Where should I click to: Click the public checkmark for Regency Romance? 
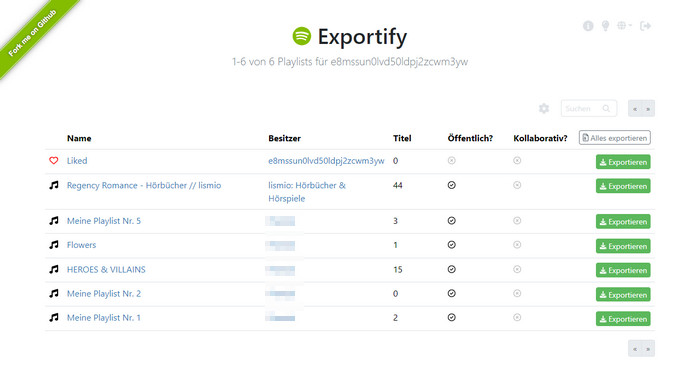click(451, 185)
